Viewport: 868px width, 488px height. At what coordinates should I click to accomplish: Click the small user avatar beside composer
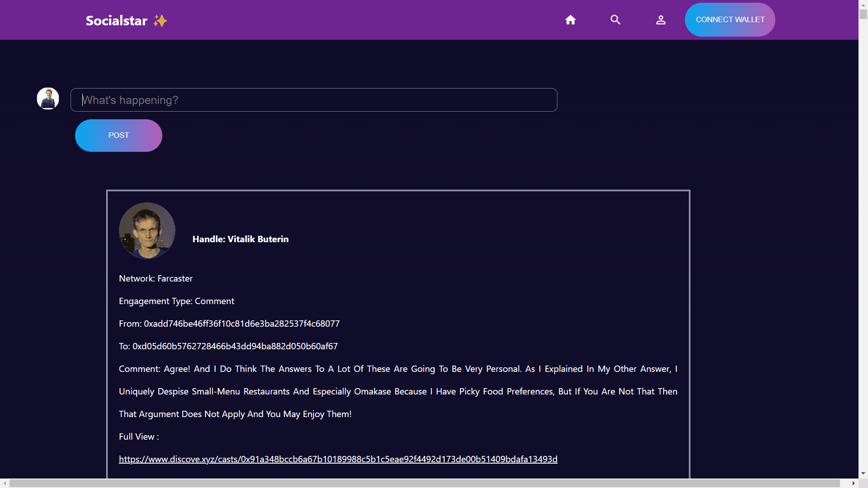pyautogui.click(x=48, y=99)
